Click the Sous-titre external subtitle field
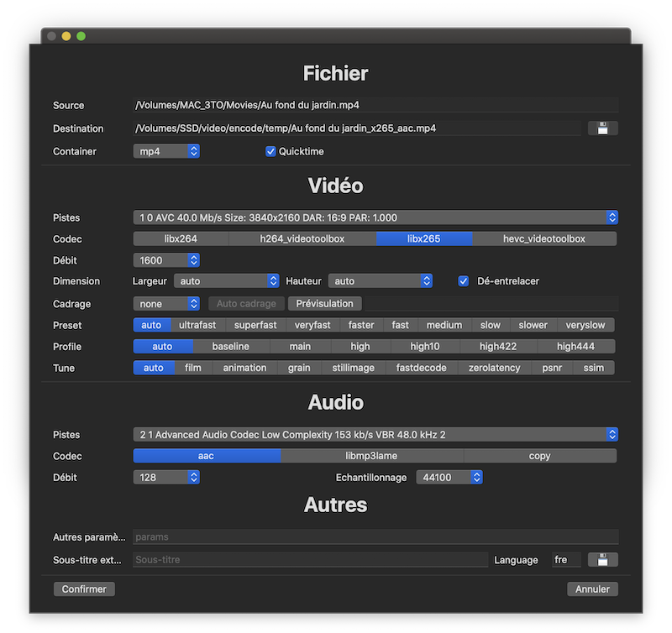The image size is (672, 633). click(x=310, y=559)
